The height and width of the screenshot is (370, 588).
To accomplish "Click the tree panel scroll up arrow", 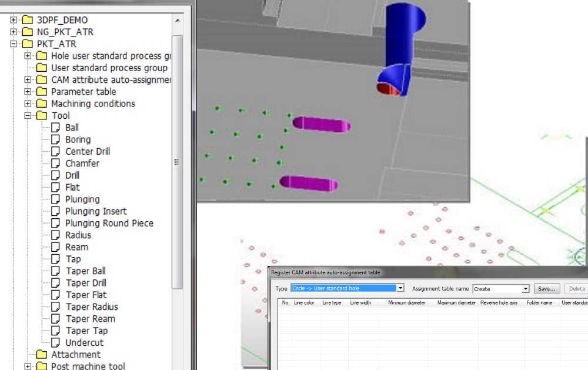I will coord(178,21).
